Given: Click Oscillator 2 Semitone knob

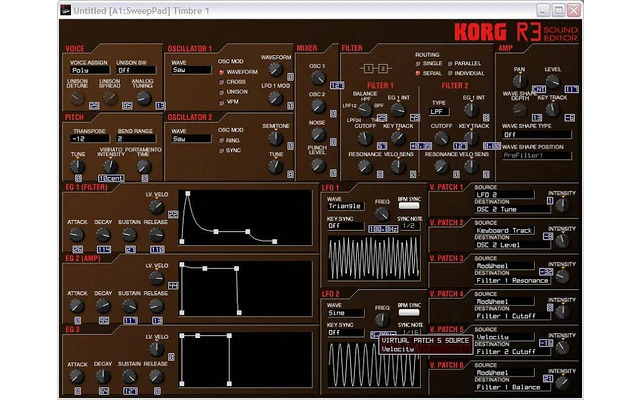Looking at the screenshot, I should tap(276, 138).
